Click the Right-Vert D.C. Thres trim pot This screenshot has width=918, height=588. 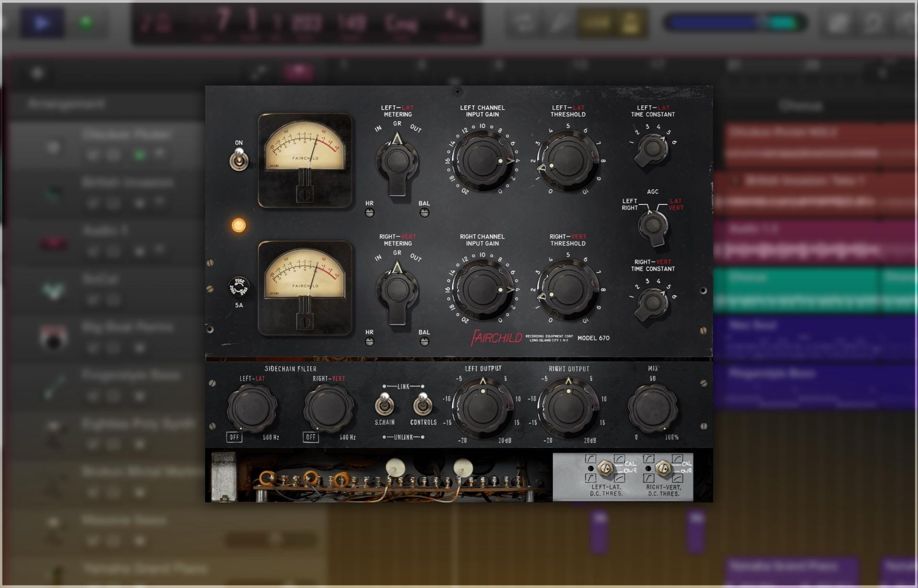(663, 468)
